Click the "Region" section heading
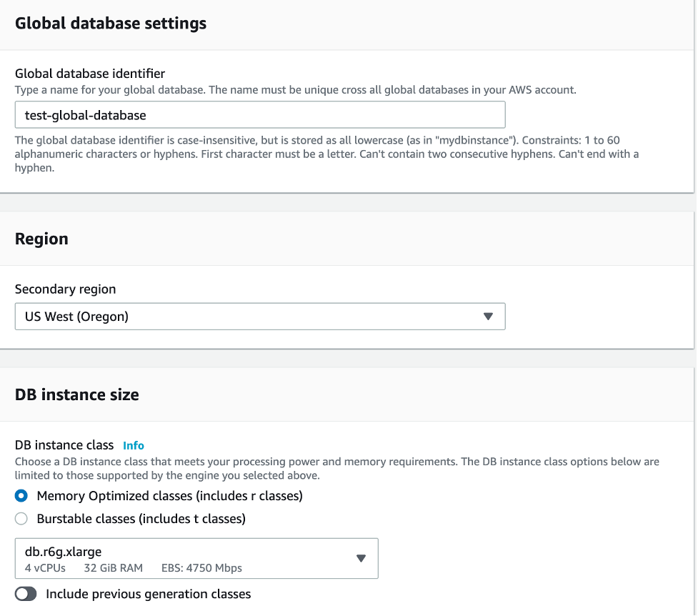 click(x=41, y=239)
